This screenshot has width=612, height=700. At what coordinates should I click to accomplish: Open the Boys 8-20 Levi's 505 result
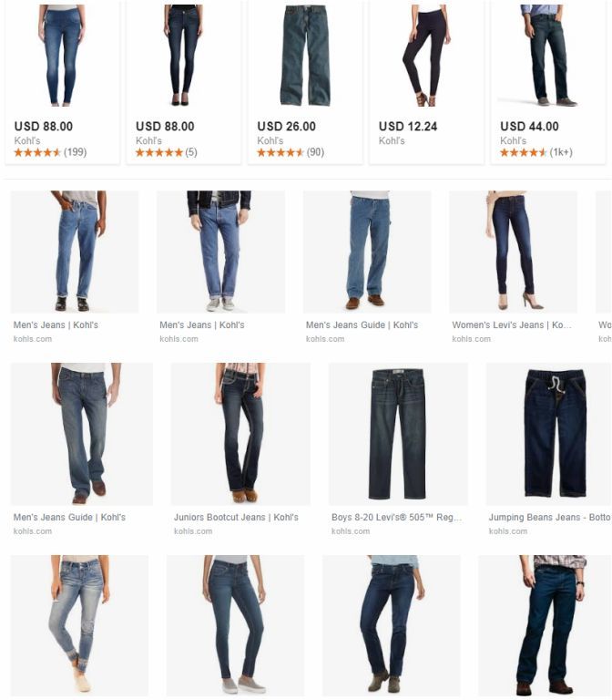click(396, 518)
